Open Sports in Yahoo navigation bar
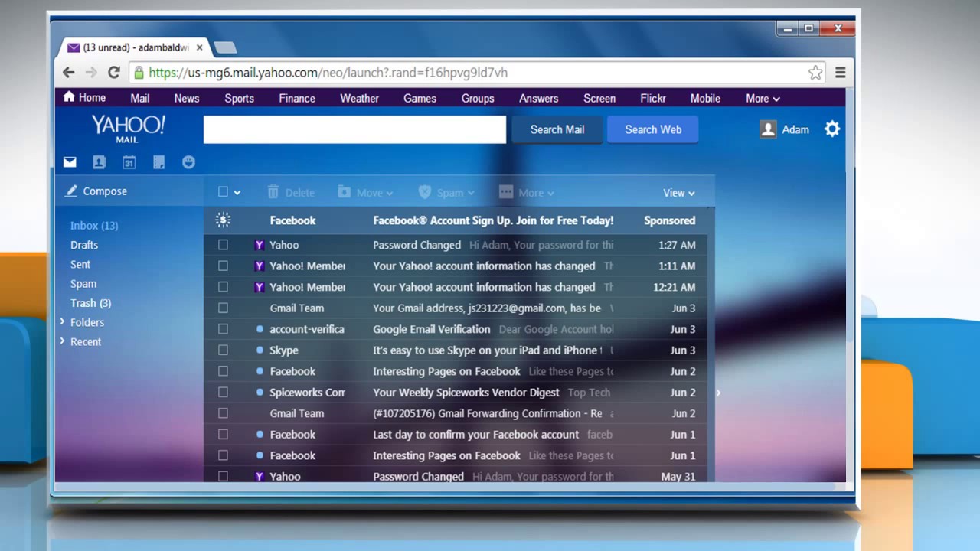Screen dimensions: 980x551 (239, 98)
